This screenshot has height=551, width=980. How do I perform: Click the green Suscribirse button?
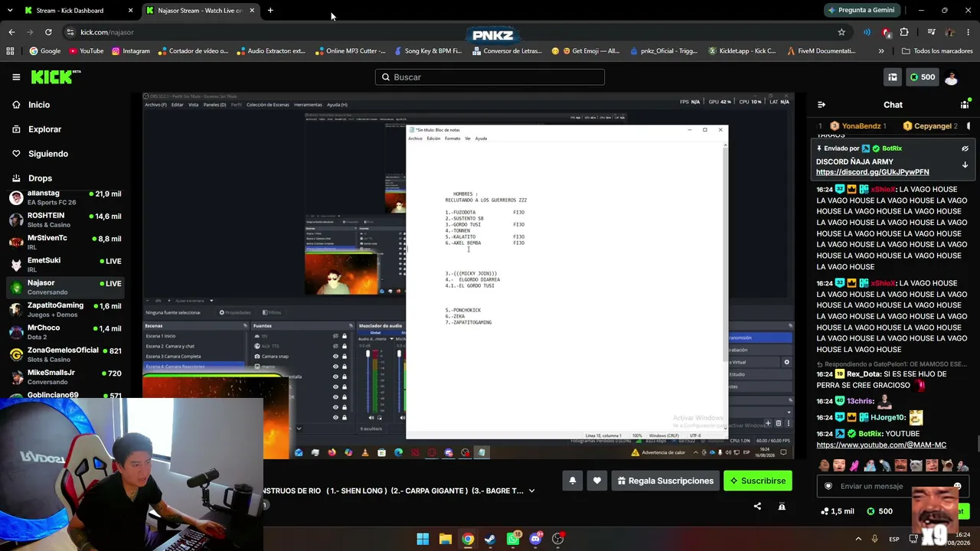758,481
